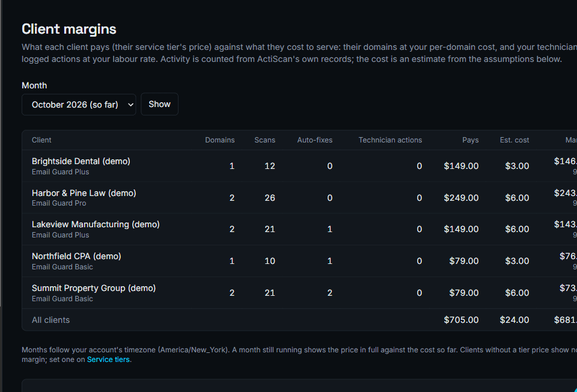Select the Lakeview Manufacturing (demo) client
Image resolution: width=577 pixels, height=392 pixels.
point(96,224)
